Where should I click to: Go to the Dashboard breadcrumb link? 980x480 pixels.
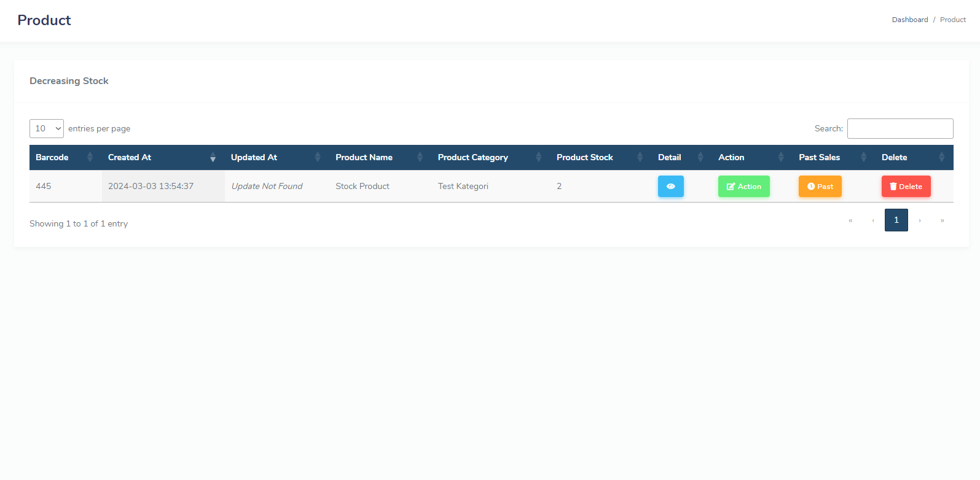[x=909, y=20]
